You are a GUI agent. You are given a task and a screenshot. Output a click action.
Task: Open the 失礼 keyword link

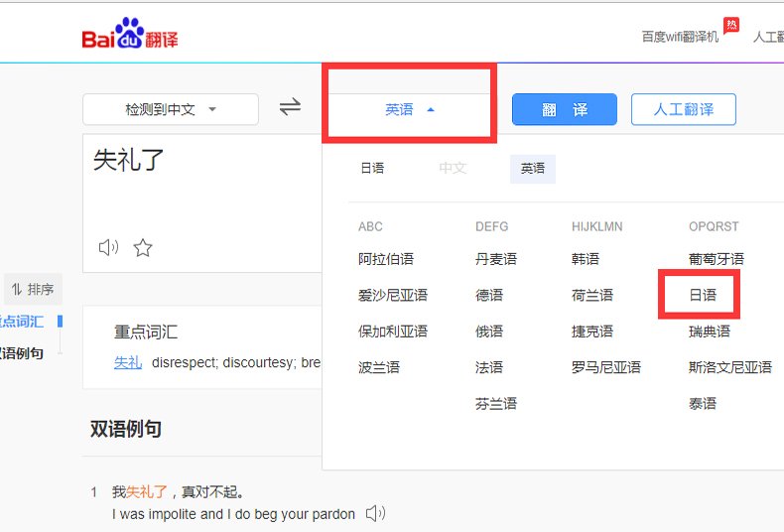click(128, 362)
